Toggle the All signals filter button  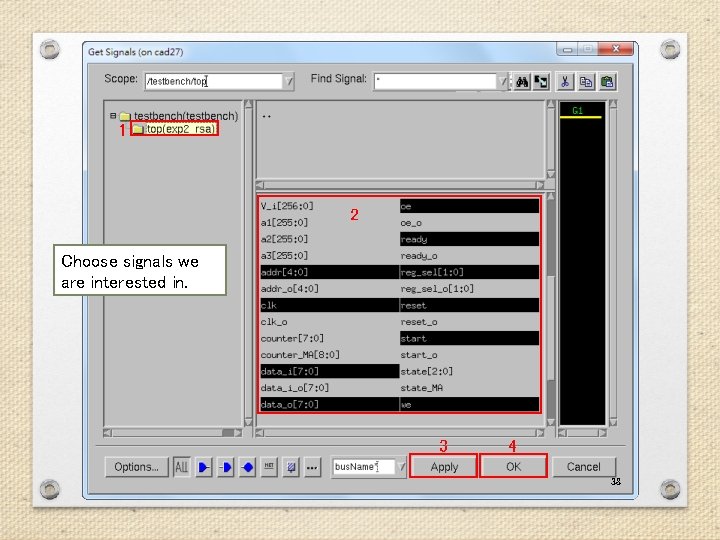[182, 467]
